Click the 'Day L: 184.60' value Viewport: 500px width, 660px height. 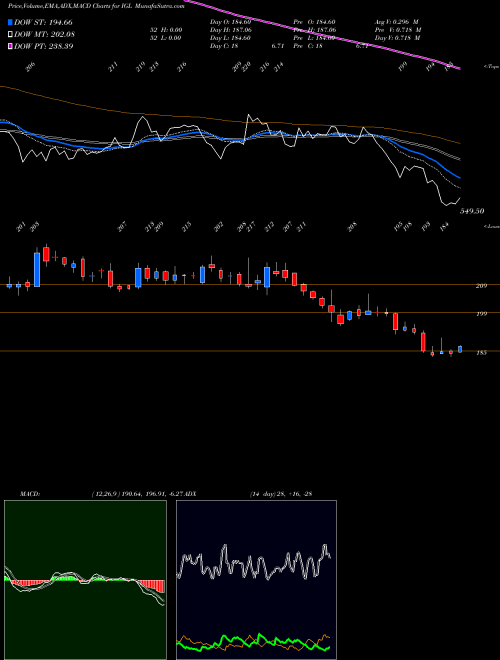click(x=230, y=38)
